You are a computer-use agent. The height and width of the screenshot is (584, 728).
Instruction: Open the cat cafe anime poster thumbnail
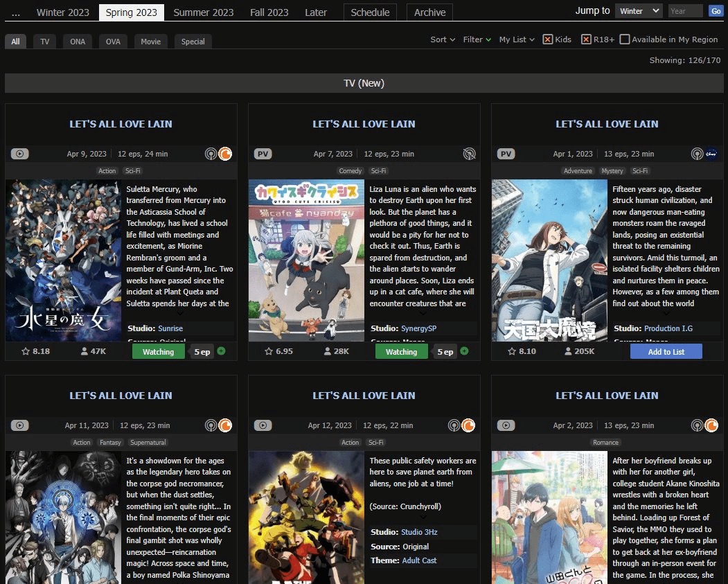(306, 260)
